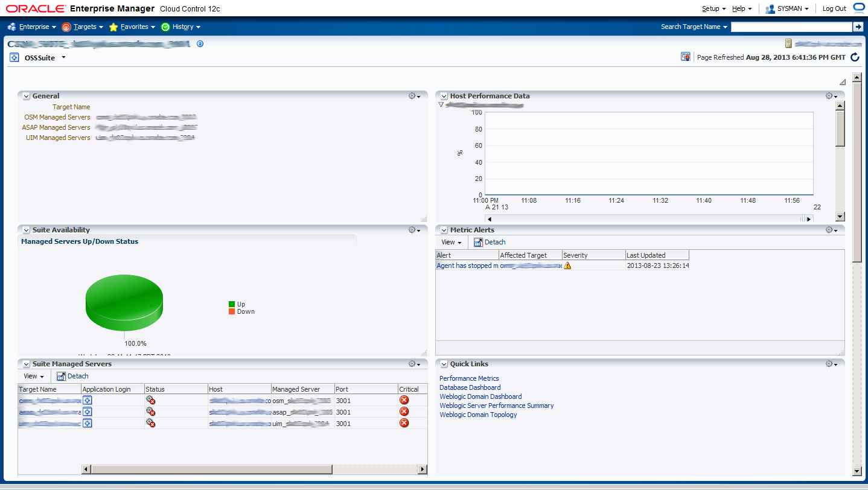
Task: Click the Status icon in the uim row
Action: [x=151, y=423]
